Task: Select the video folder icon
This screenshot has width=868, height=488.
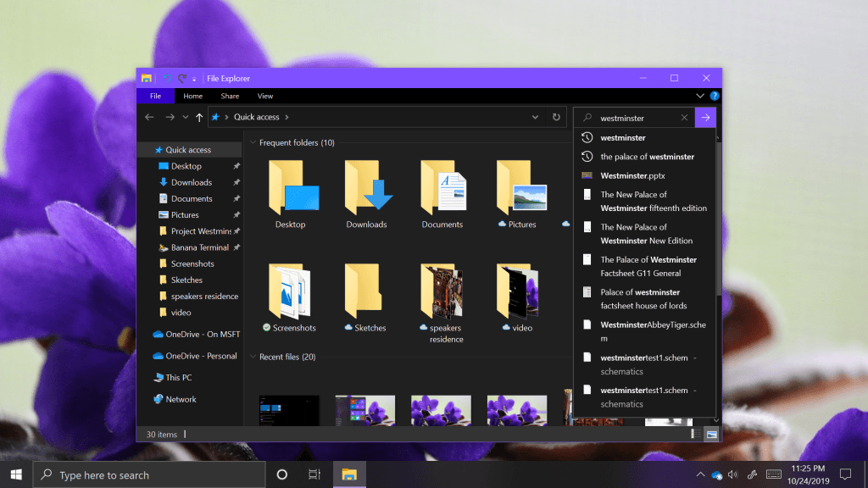Action: pos(518,291)
